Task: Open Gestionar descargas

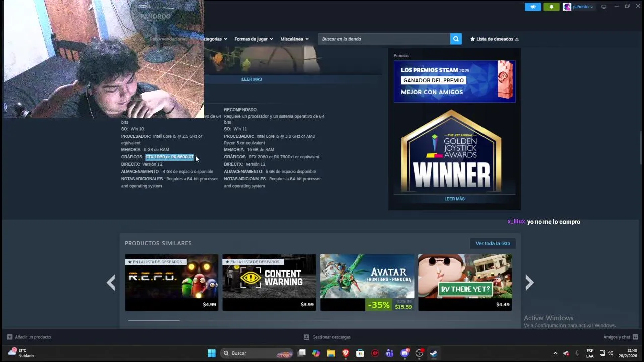Action: (x=327, y=337)
